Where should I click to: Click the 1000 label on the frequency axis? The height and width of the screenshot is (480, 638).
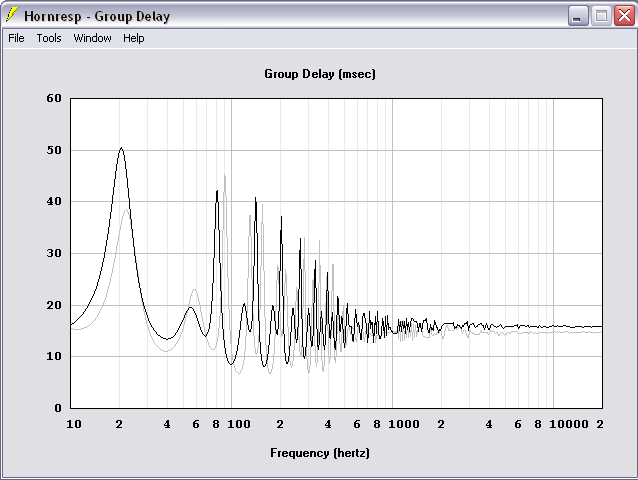pyautogui.click(x=404, y=424)
